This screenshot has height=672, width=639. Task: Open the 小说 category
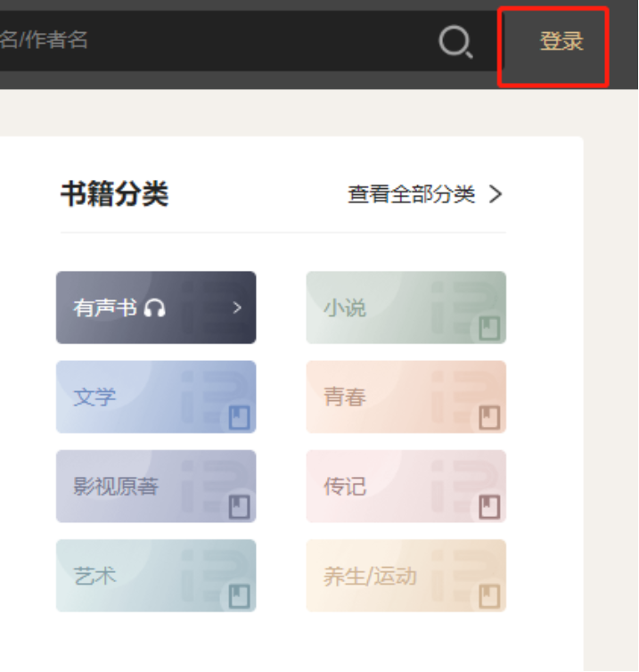406,308
